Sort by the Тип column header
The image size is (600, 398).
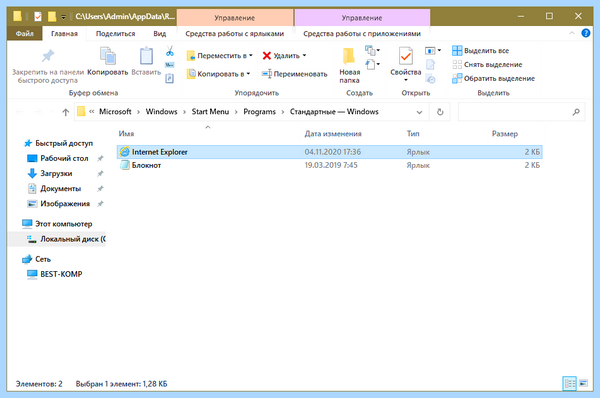tap(413, 134)
